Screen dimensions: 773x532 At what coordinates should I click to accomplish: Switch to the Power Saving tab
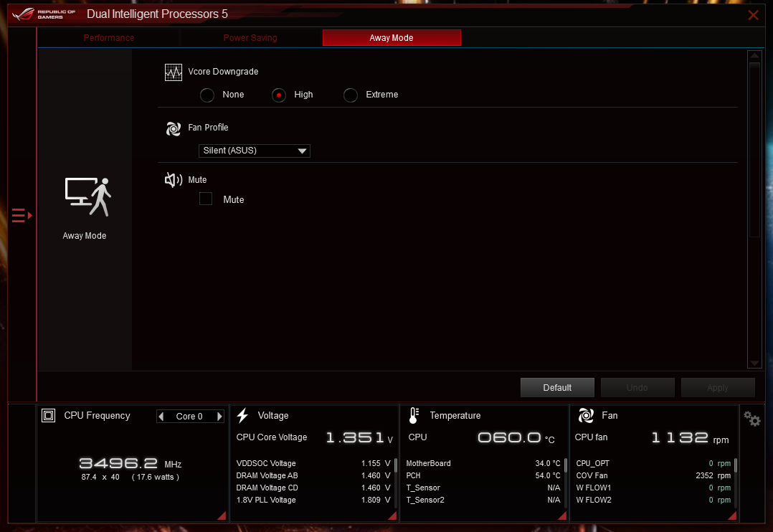[x=250, y=38]
